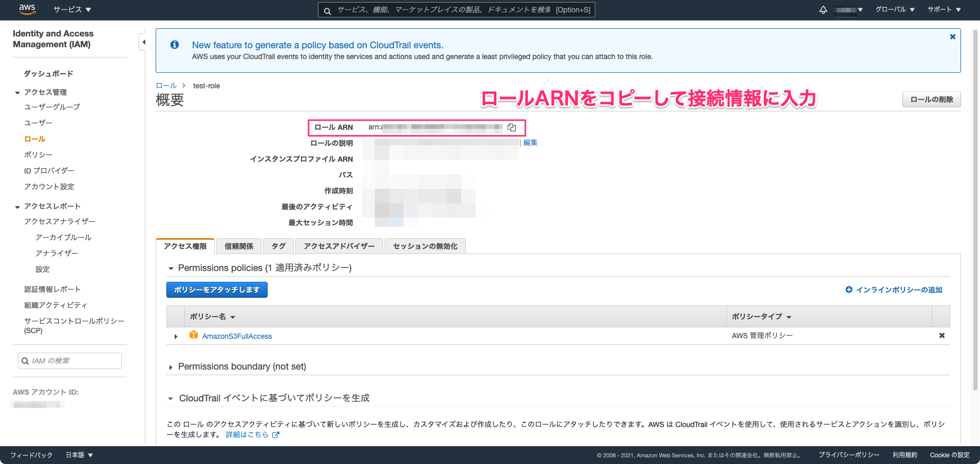This screenshot has height=464, width=980.
Task: Open the account name dropdown
Action: point(849,10)
